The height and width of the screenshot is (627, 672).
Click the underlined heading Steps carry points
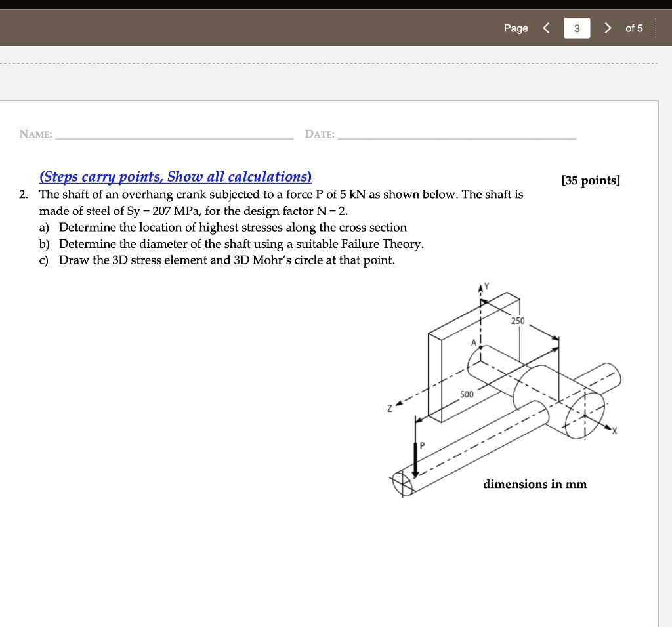coord(174,176)
